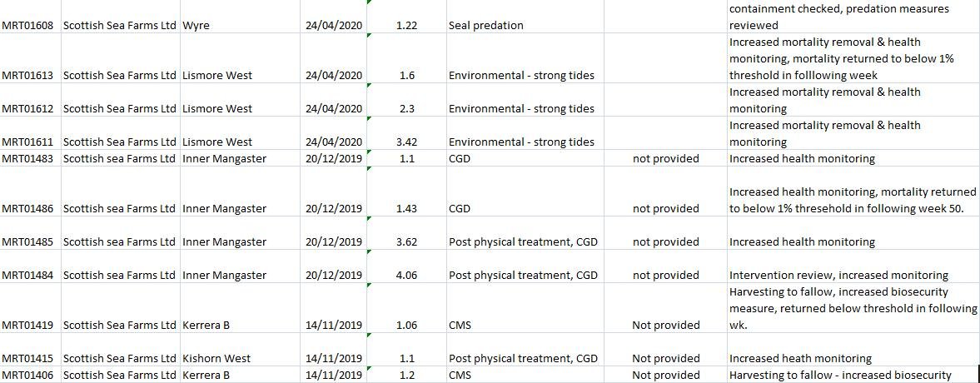Viewport: 980px width, 383px height.
Task: Click the Wyre site name cell
Action: (x=196, y=25)
